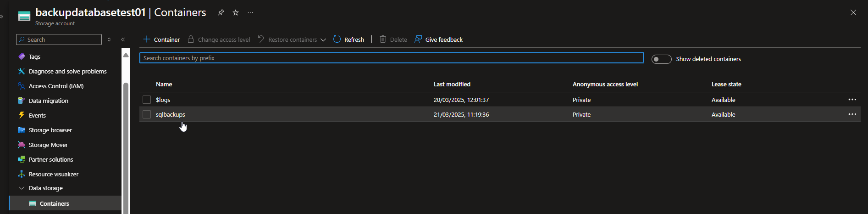
Task: Click the Refresh button
Action: pos(348,39)
